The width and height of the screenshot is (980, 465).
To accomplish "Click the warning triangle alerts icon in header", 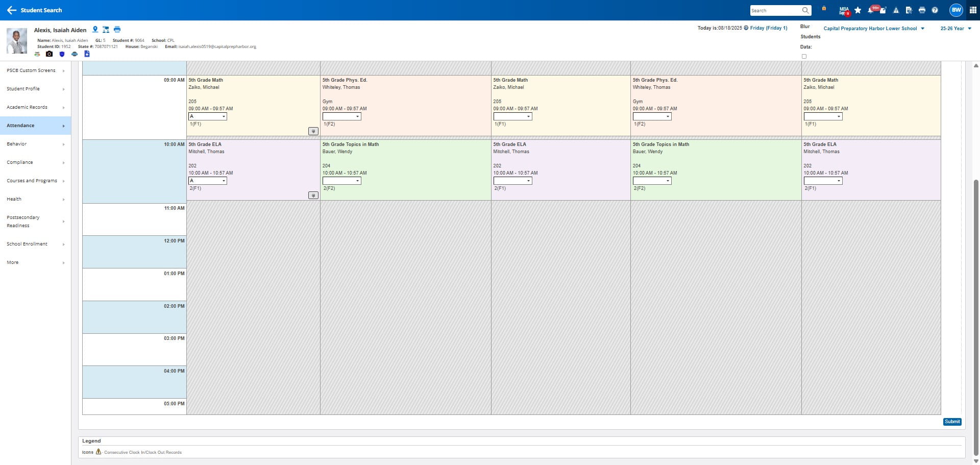I will tap(896, 10).
